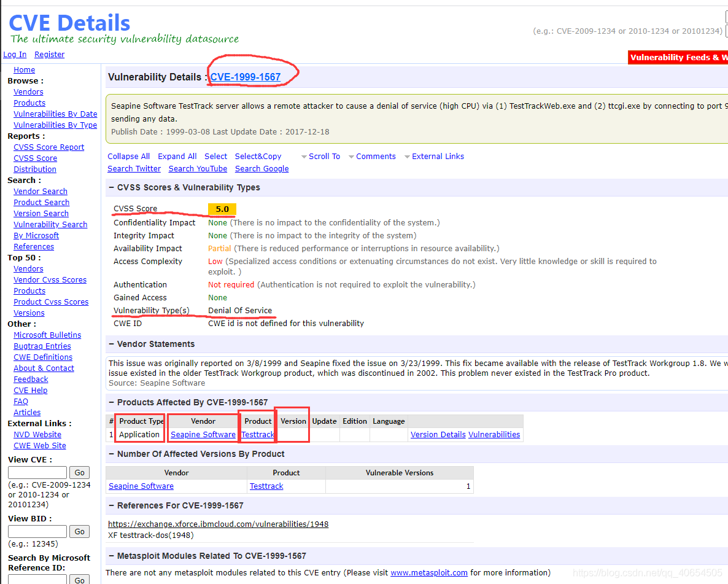Open the Register link
The width and height of the screenshot is (728, 584).
[x=49, y=55]
